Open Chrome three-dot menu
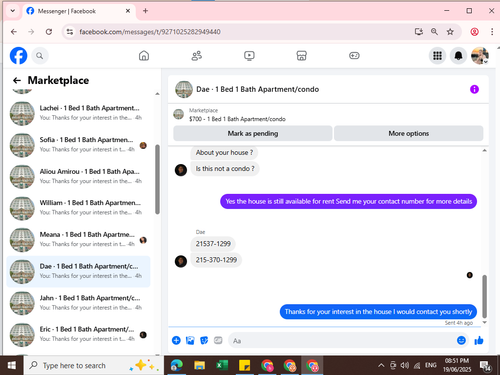Image resolution: width=500 pixels, height=375 pixels. tap(492, 32)
